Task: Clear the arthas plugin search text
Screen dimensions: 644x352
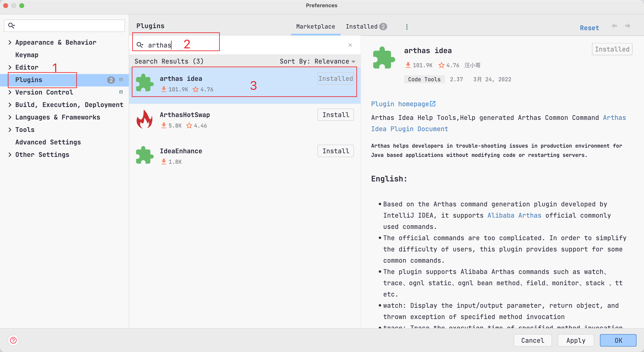Action: (x=350, y=45)
